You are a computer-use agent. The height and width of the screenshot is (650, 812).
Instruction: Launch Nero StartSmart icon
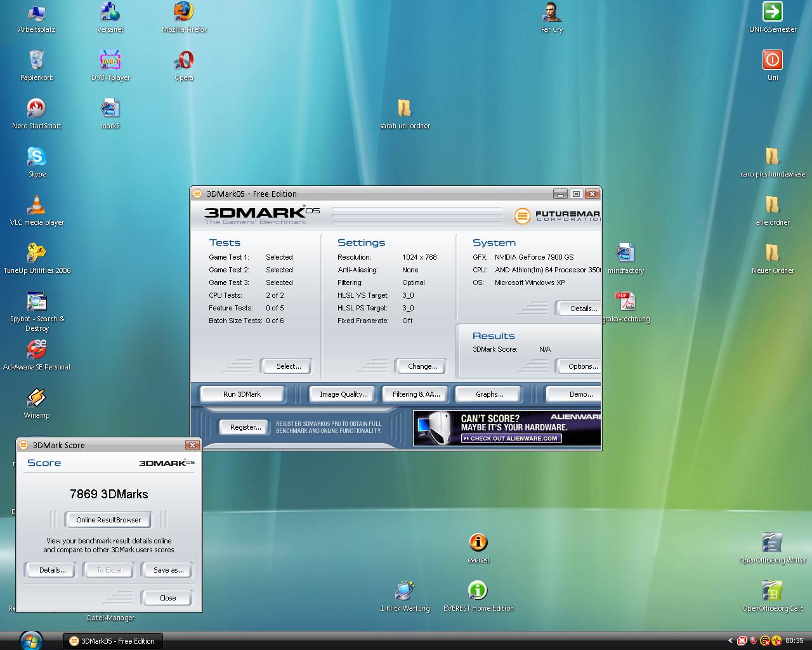(x=37, y=115)
